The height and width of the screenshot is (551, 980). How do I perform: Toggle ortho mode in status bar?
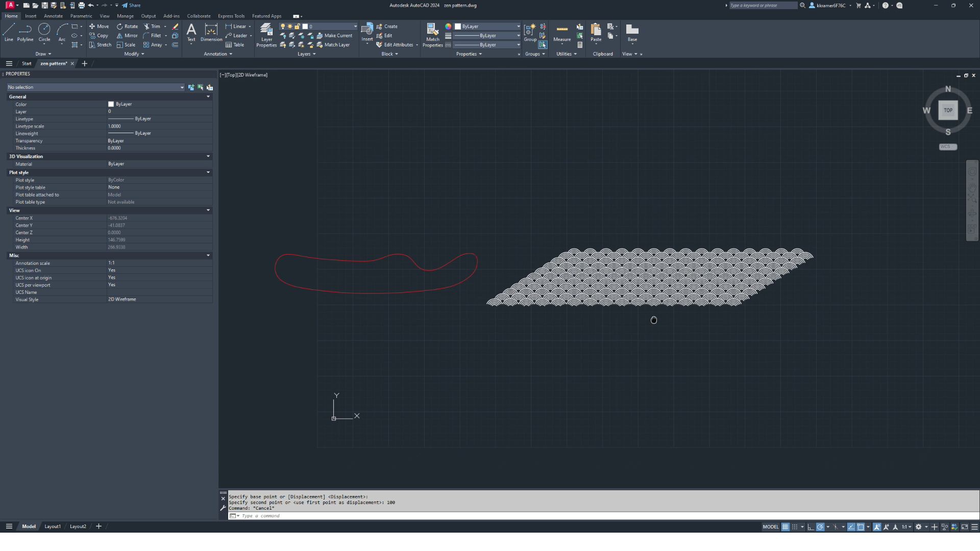click(x=811, y=527)
